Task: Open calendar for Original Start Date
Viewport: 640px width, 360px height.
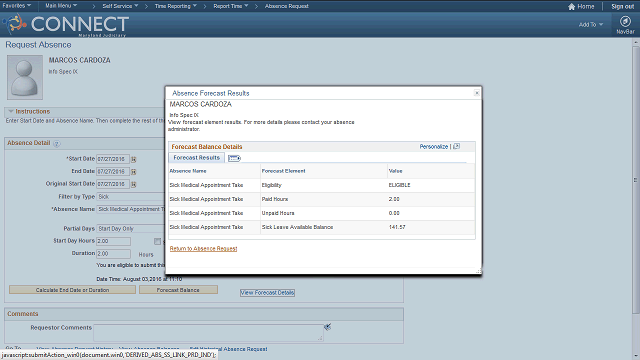Action: 133,184
